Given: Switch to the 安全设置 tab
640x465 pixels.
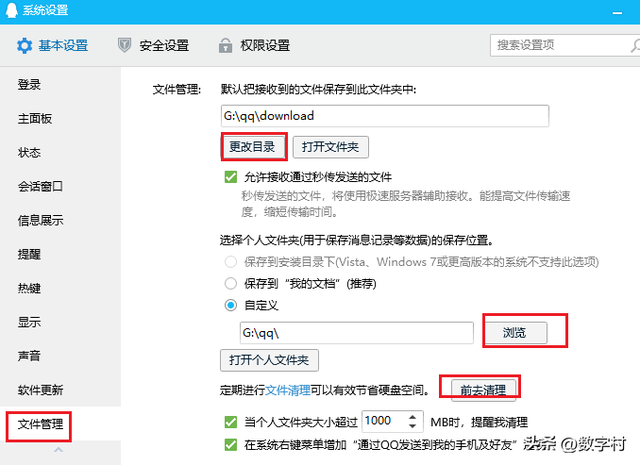Looking at the screenshot, I should (153, 45).
